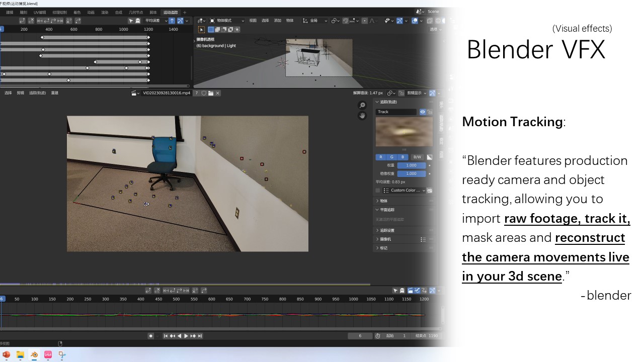Open the 选择 Select menu in clip editor

[x=8, y=93]
